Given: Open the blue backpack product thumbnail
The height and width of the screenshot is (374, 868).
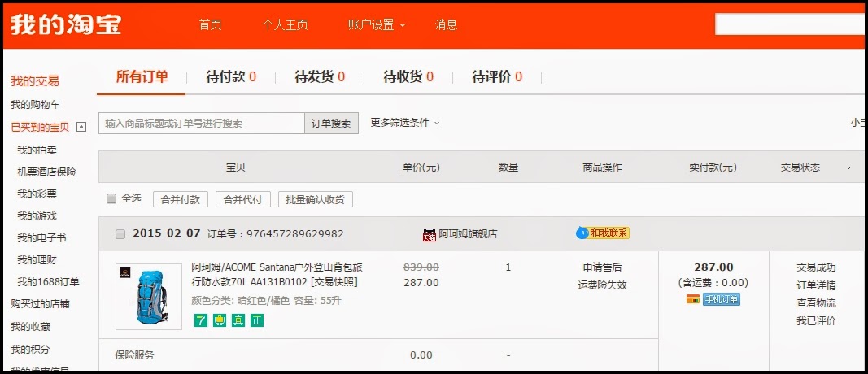Looking at the screenshot, I should [148, 297].
